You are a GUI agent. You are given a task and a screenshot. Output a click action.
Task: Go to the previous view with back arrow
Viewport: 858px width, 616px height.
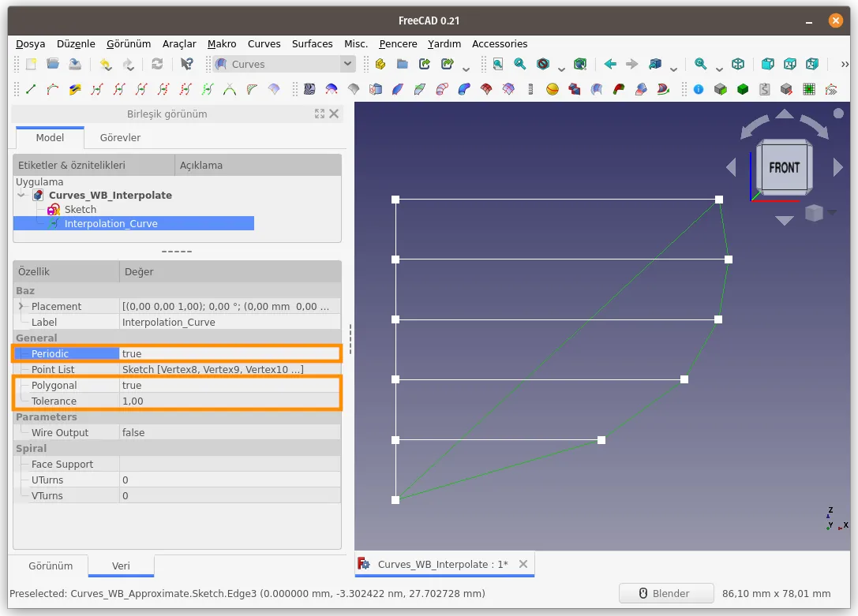(610, 64)
